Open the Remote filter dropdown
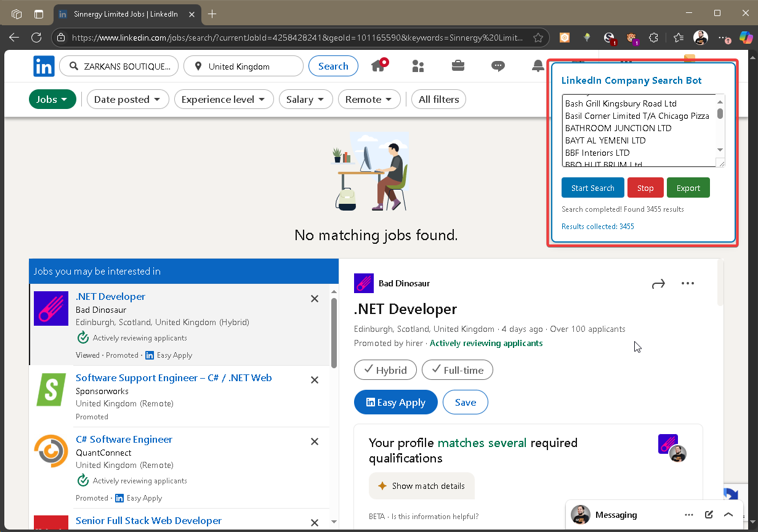This screenshot has width=758, height=532. pos(369,99)
